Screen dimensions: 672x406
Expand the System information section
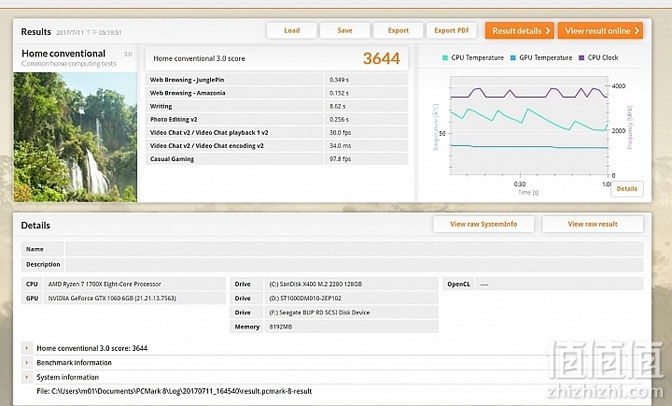[x=27, y=377]
